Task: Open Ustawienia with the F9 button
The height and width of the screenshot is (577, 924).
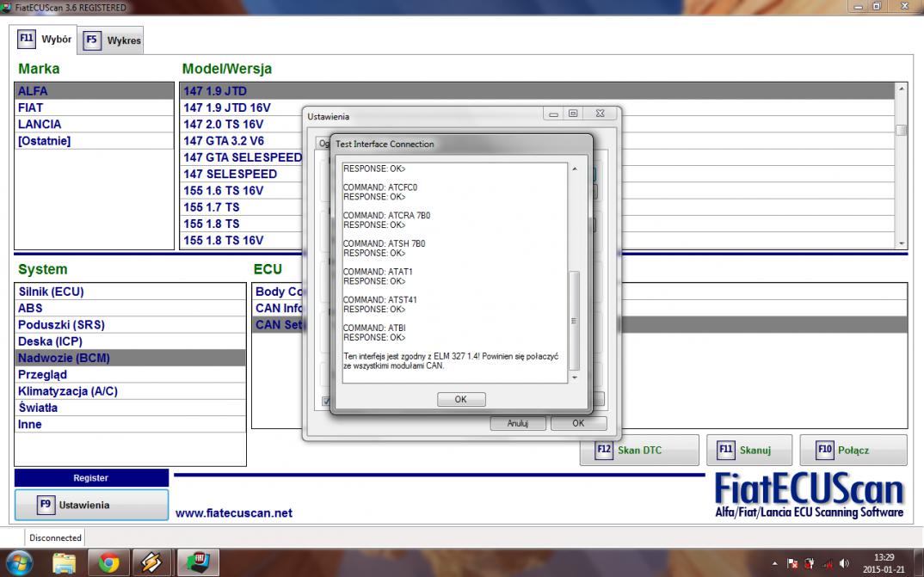Action: coord(91,505)
